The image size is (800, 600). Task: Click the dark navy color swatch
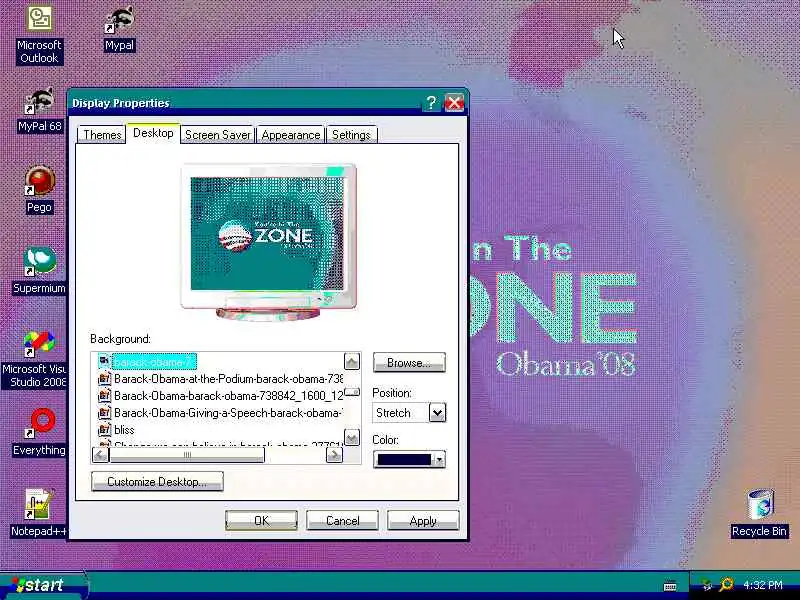pyautogui.click(x=404, y=460)
